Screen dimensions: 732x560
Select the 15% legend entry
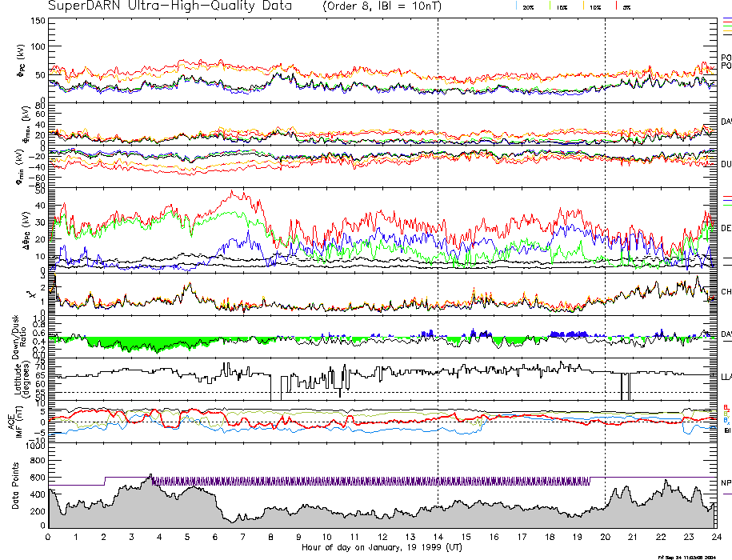click(562, 7)
